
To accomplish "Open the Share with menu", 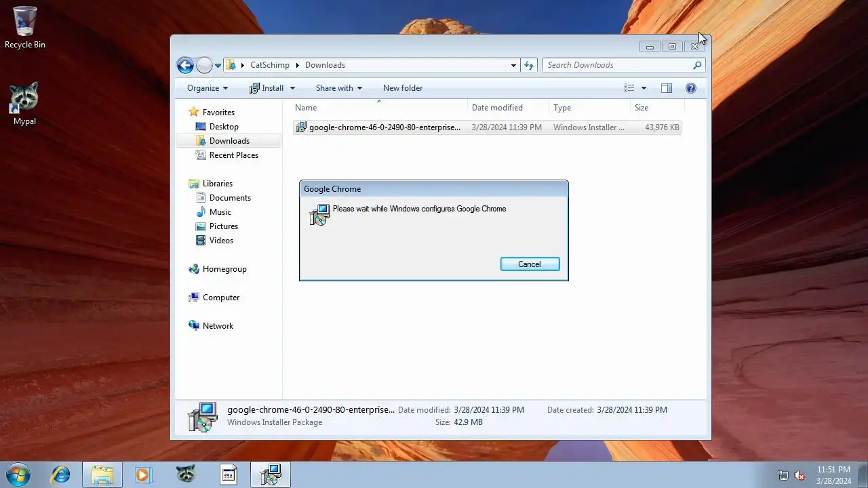I will 339,88.
